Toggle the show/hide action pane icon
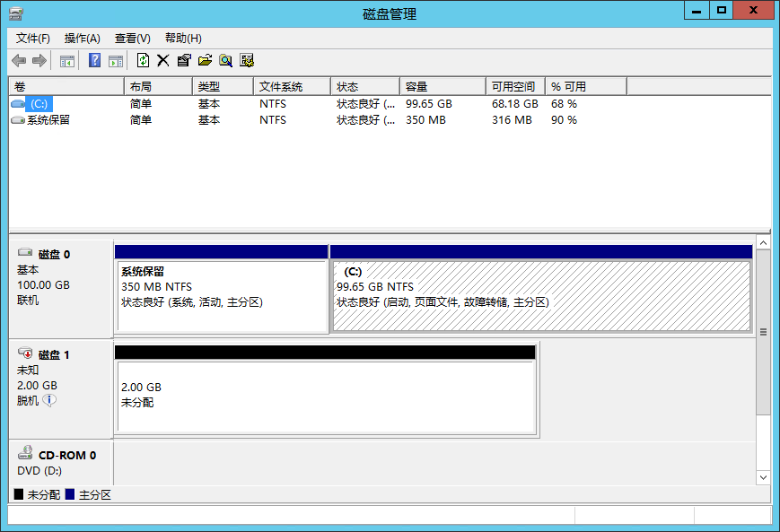Viewport: 780px width, 532px height. [x=116, y=61]
